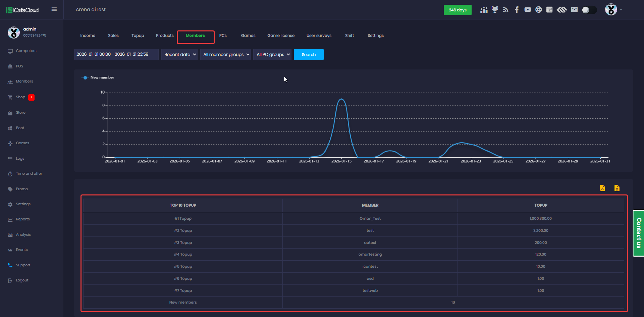Click the blue Search button

[309, 54]
